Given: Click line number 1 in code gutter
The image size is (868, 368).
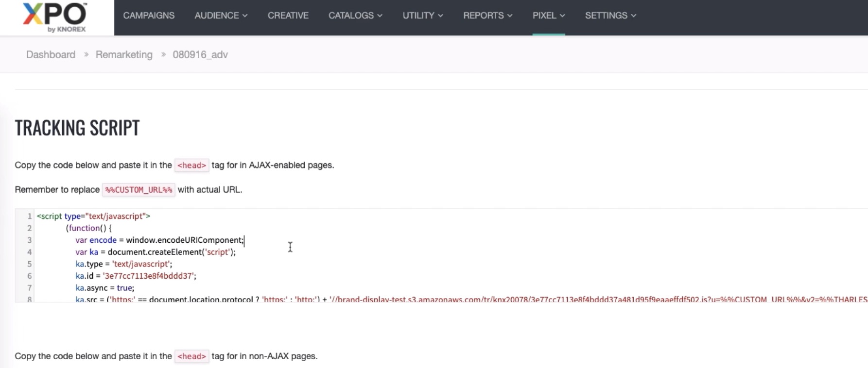Looking at the screenshot, I should tap(29, 217).
